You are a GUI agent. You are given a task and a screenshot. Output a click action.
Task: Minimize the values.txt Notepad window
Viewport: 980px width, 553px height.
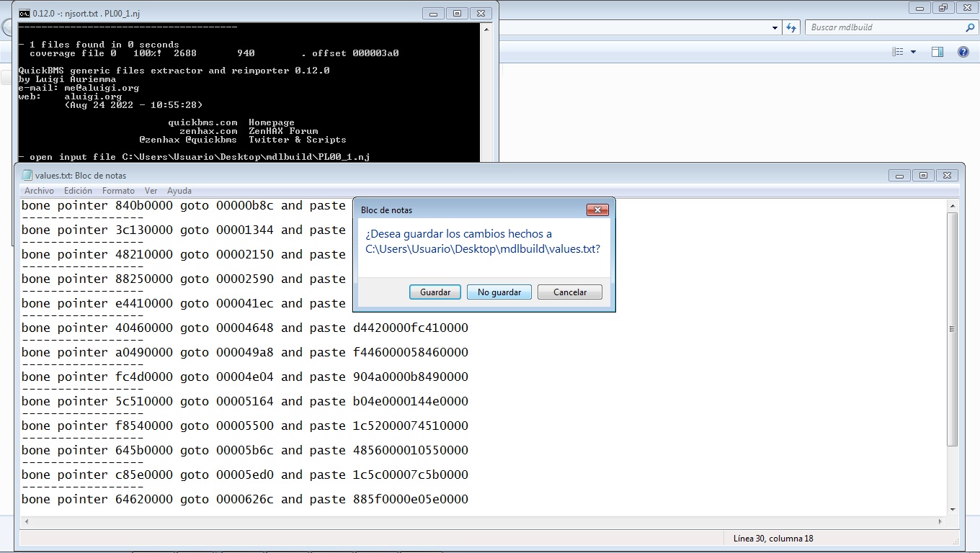899,175
